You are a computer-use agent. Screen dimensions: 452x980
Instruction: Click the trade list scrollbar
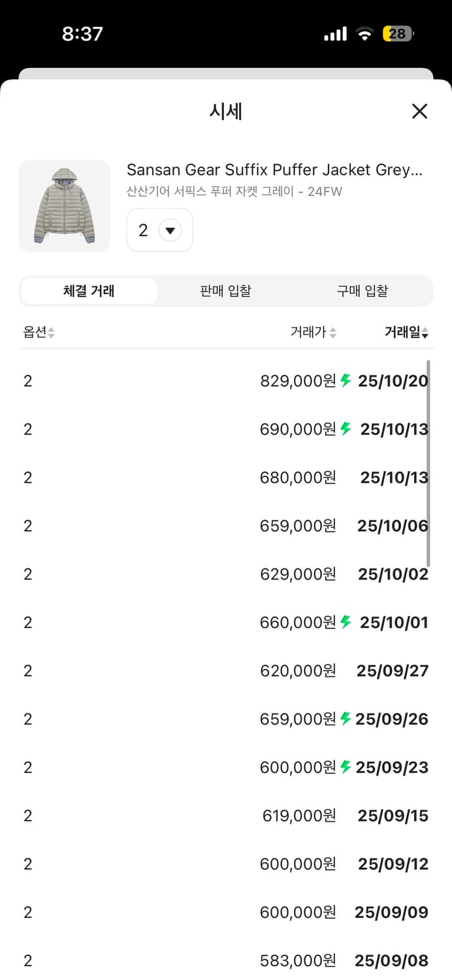coord(428,464)
